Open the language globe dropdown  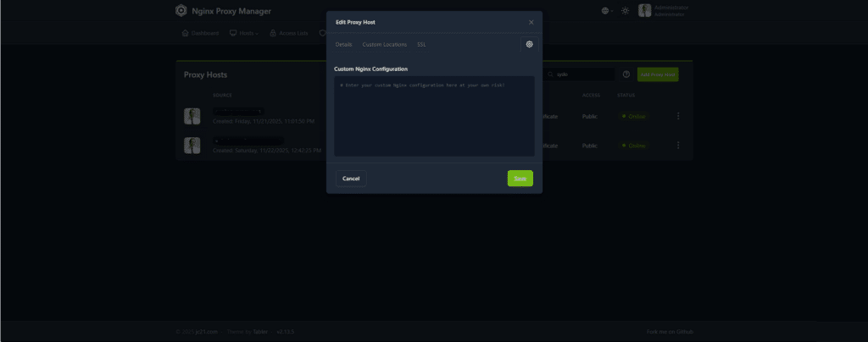(x=606, y=11)
